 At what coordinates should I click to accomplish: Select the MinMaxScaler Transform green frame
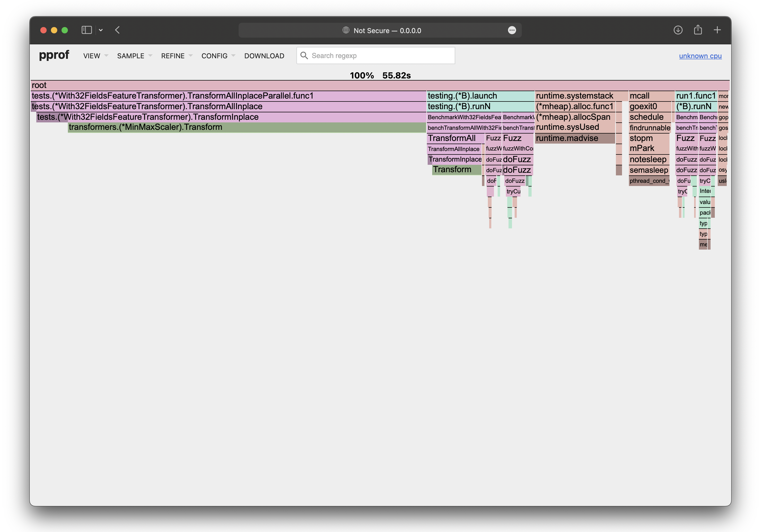[x=246, y=127]
